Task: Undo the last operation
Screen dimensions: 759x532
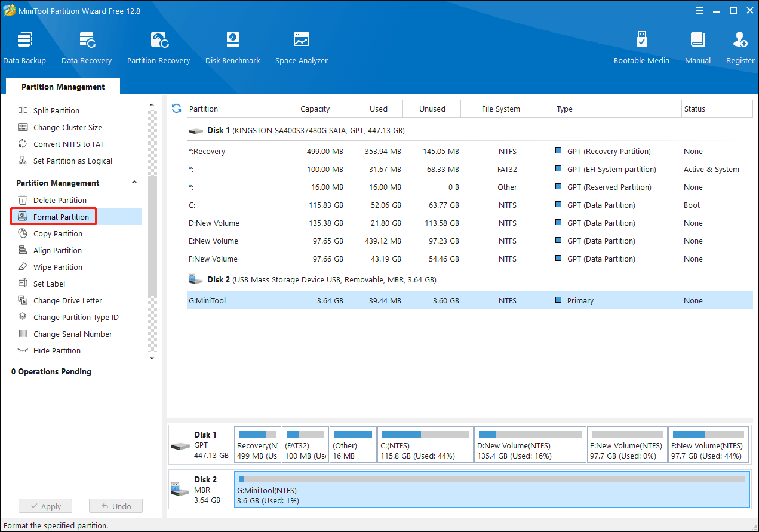Action: click(115, 506)
